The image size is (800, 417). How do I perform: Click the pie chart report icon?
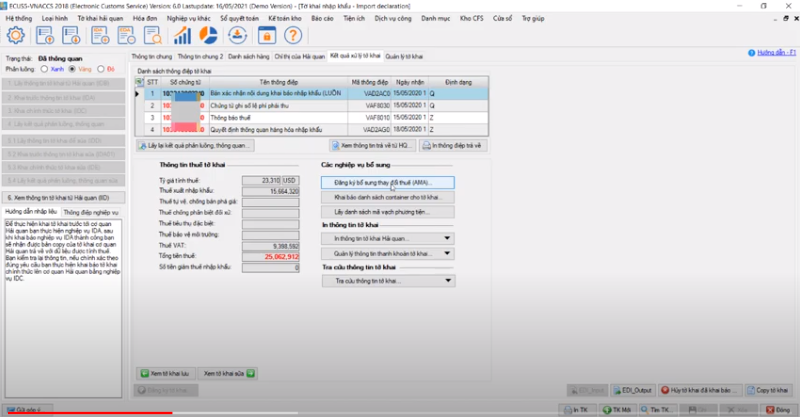click(210, 35)
